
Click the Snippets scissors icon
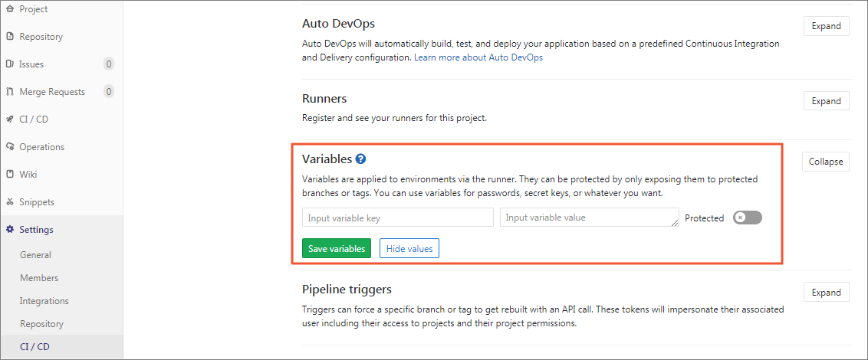pos(9,202)
